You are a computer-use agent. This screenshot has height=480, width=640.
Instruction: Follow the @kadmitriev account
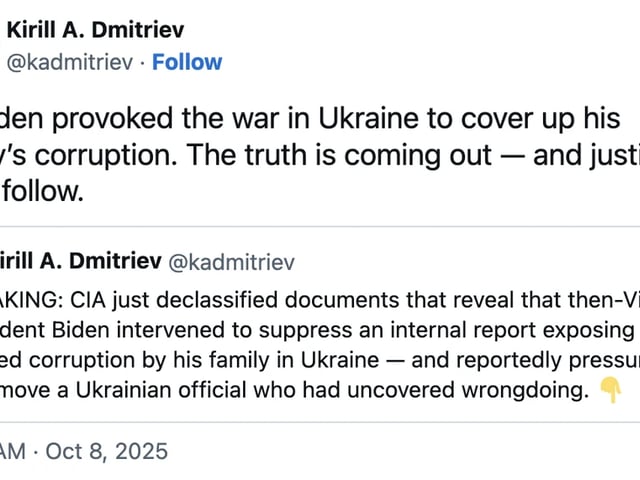[x=187, y=62]
